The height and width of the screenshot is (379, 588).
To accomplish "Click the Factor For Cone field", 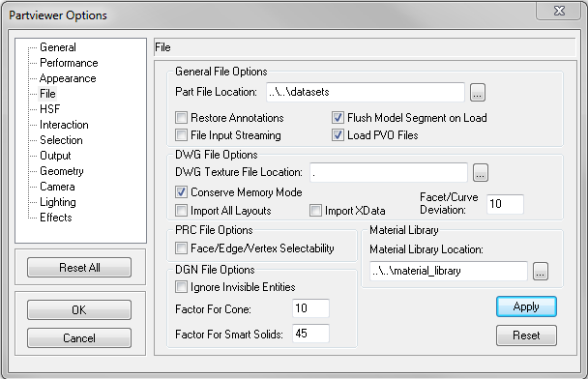I will click(310, 308).
